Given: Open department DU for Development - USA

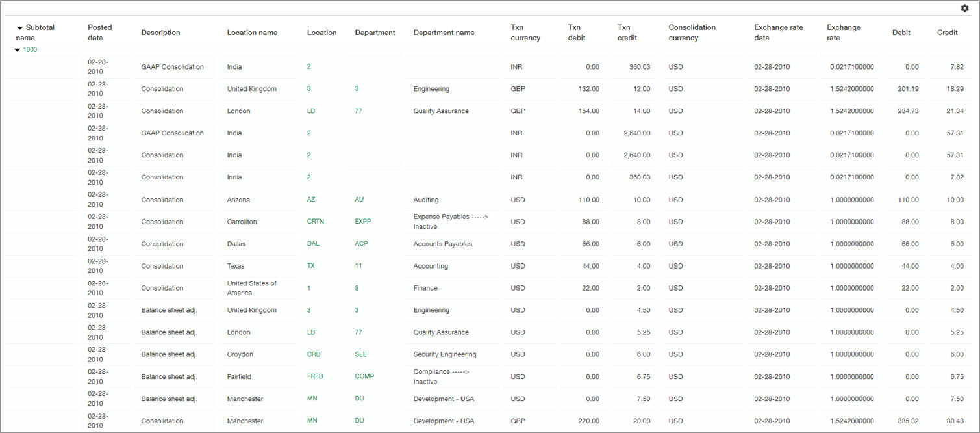Looking at the screenshot, I should (x=358, y=398).
